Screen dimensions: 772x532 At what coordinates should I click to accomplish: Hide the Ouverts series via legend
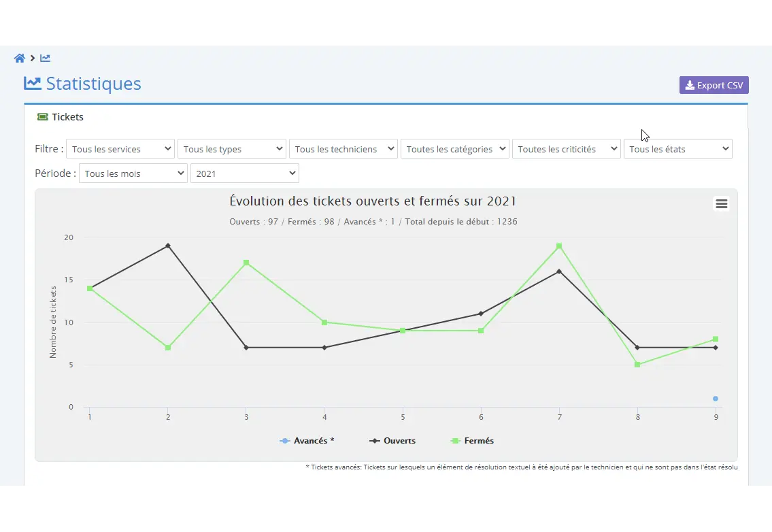pyautogui.click(x=392, y=441)
